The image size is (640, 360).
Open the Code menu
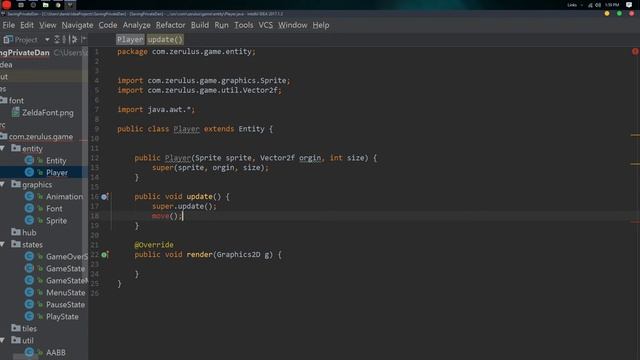(x=108, y=25)
